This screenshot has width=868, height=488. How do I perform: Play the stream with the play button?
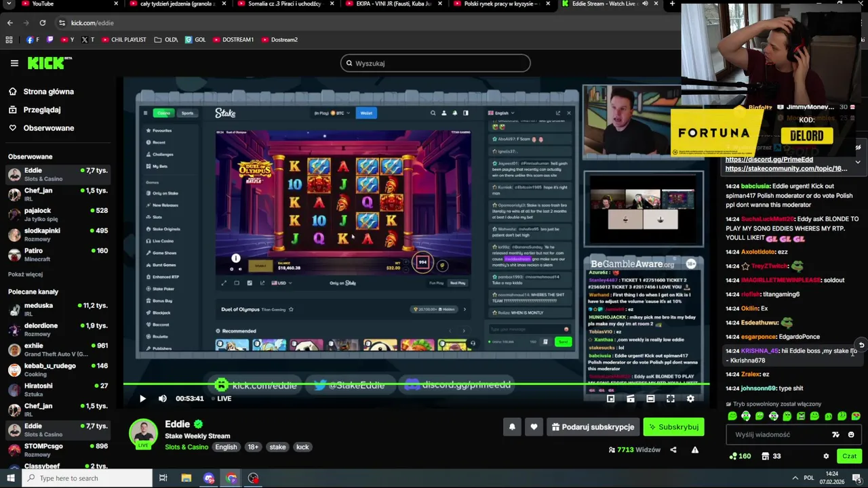(142, 399)
